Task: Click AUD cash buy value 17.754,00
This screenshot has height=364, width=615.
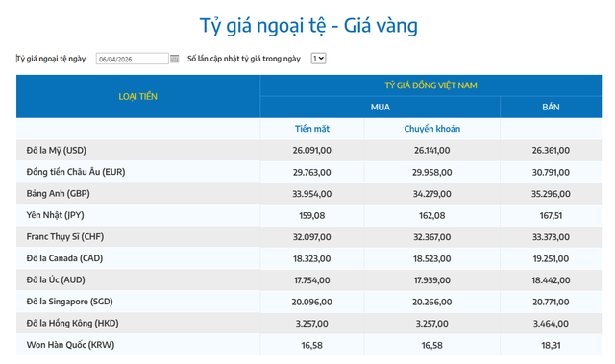Action: point(311,280)
